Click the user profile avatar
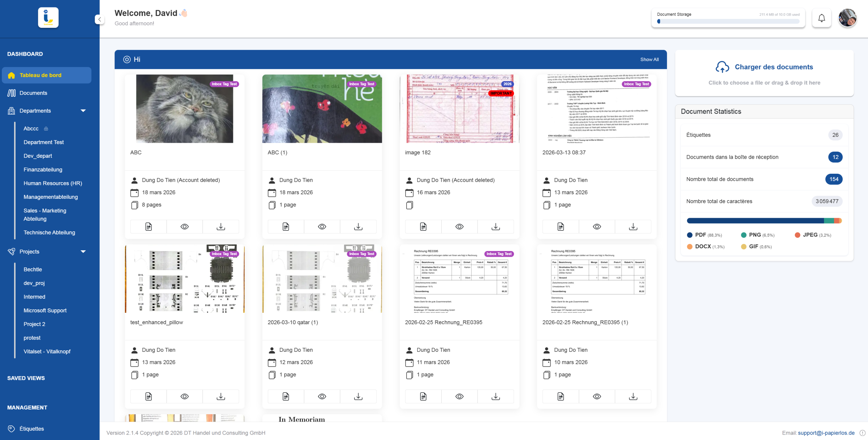This screenshot has height=440, width=868. coord(847,18)
